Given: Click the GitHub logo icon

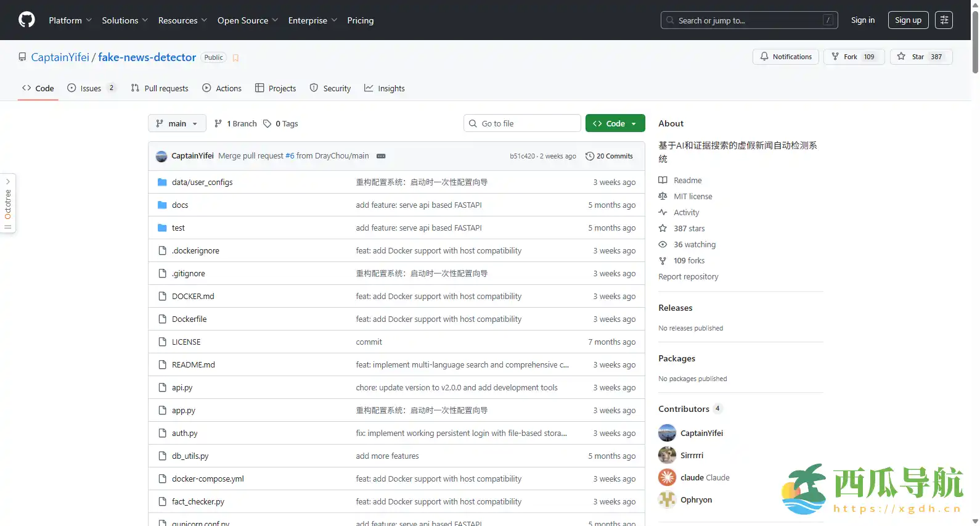Looking at the screenshot, I should [27, 20].
